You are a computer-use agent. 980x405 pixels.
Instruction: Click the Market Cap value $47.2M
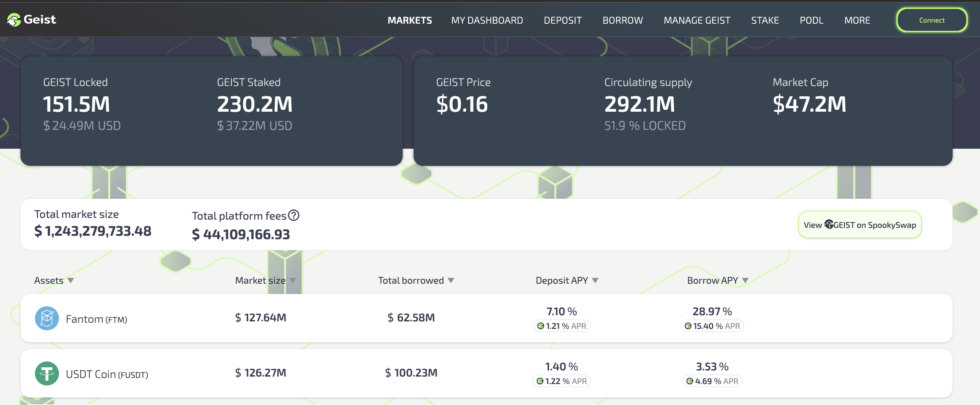(810, 104)
